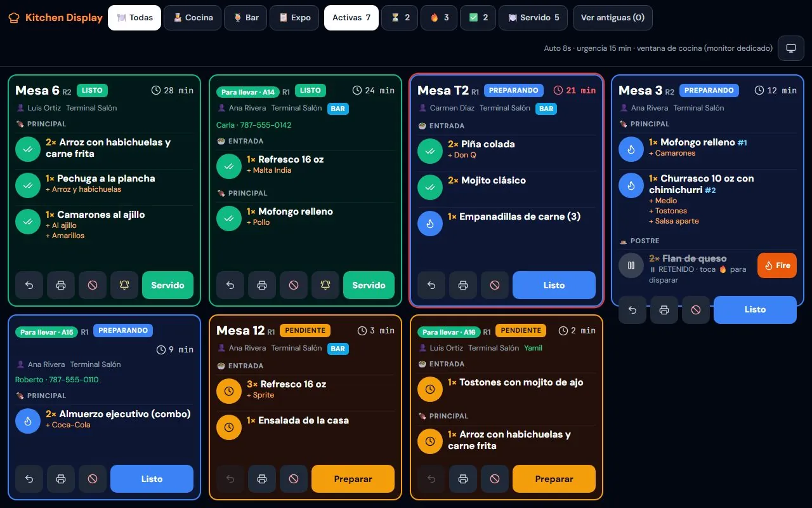
Task: Click Preparar on Para llevar A16
Action: [554, 479]
